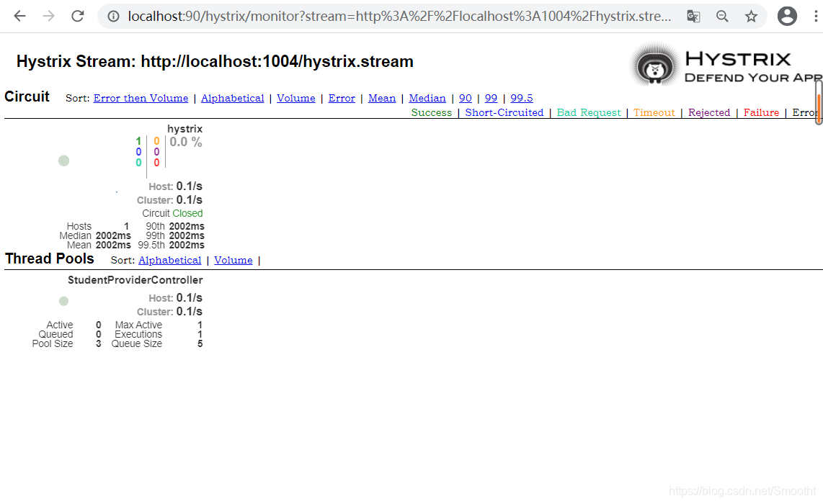Click the Pool Size value 3
The image size is (823, 504).
(x=98, y=344)
